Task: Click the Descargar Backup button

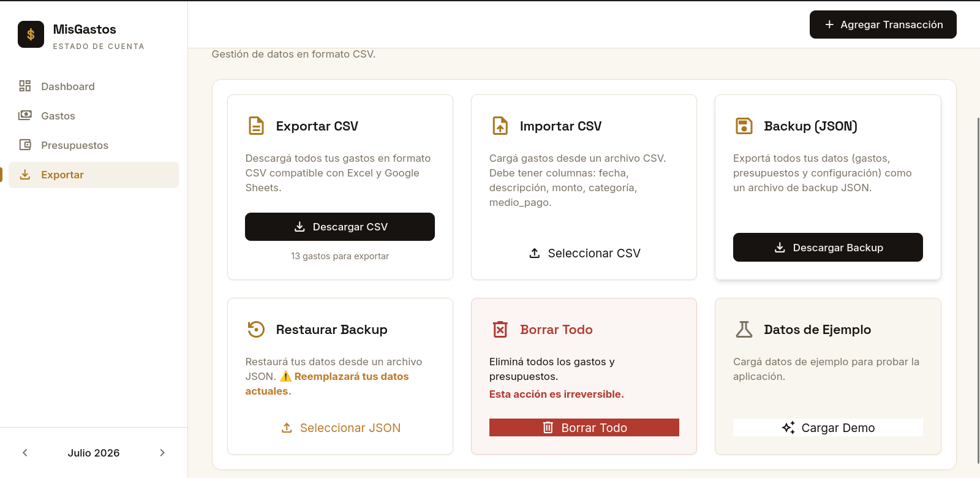Action: coord(828,248)
